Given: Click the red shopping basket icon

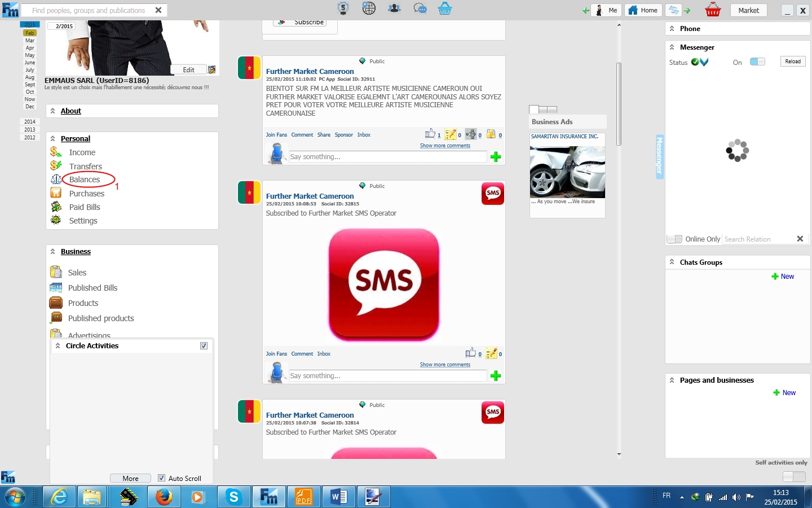Looking at the screenshot, I should tap(713, 10).
